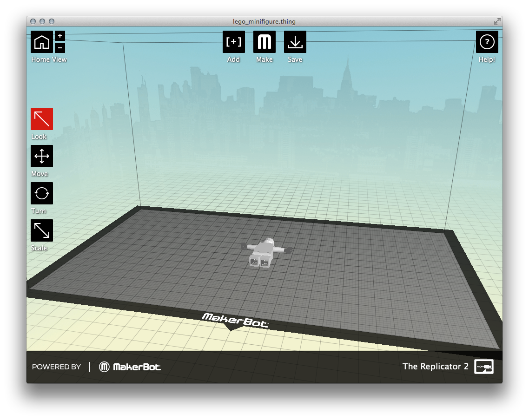This screenshot has height=420, width=529.
Task: Select the lego minifigure model on plate
Action: coord(265,253)
